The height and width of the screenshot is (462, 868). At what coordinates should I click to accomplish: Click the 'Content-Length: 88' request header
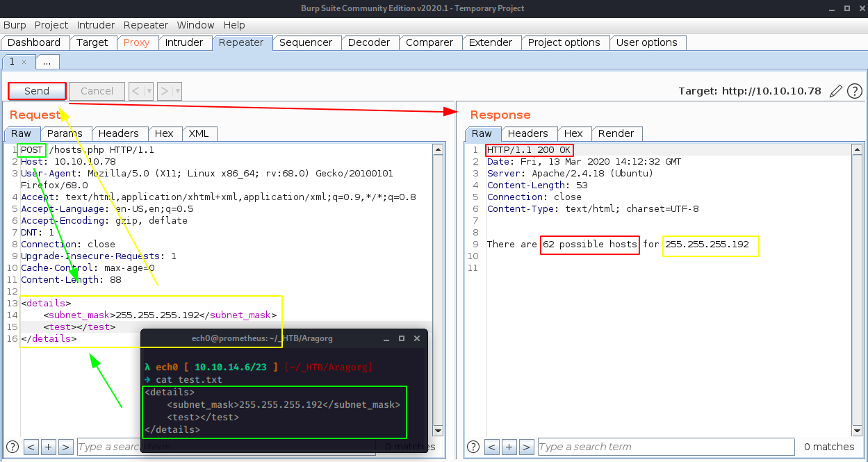click(x=71, y=279)
